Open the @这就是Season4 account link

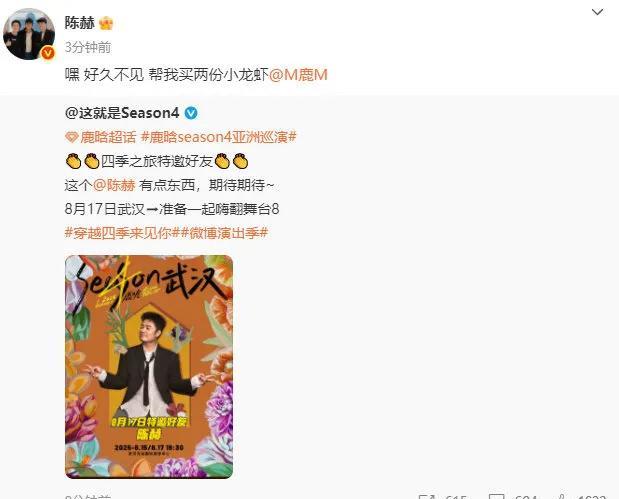[x=122, y=113]
